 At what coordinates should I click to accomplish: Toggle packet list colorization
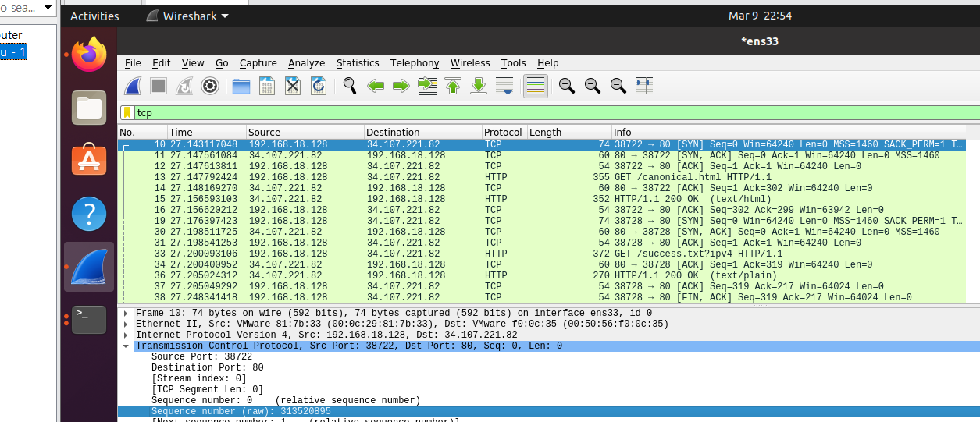(x=535, y=86)
